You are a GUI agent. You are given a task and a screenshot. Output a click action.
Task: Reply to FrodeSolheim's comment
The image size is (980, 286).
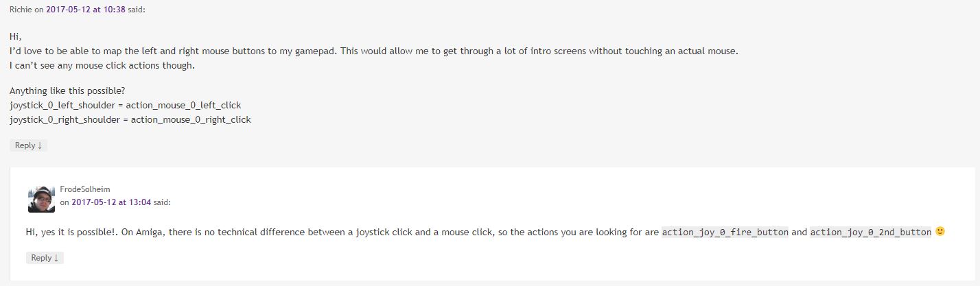45,258
